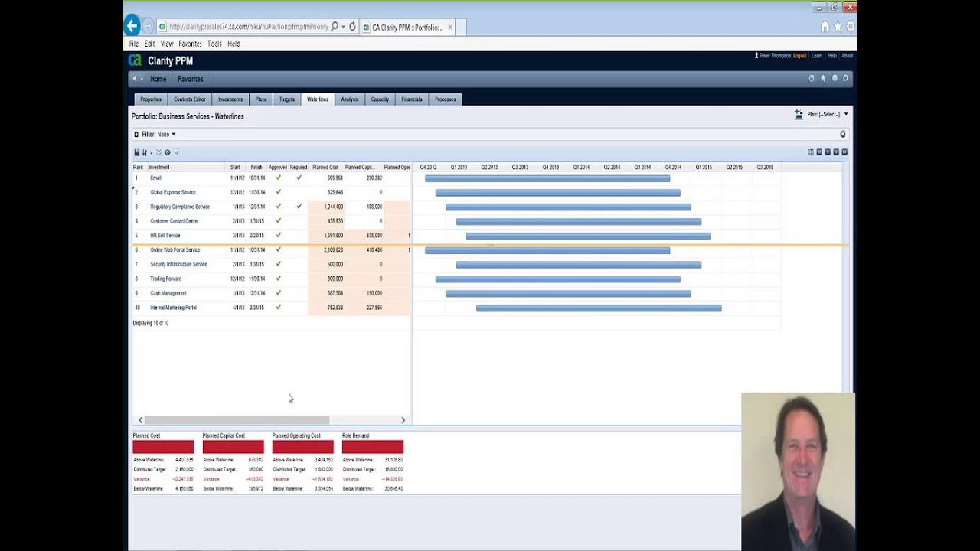This screenshot has width=980, height=551.
Task: Click the double-chevron more icon in grid toolbar
Action: pyautogui.click(x=176, y=152)
